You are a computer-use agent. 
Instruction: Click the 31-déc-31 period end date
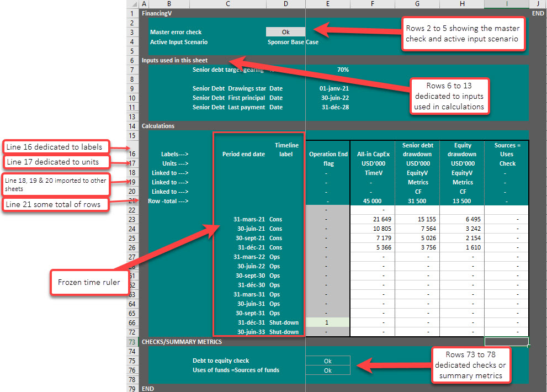[251, 323]
